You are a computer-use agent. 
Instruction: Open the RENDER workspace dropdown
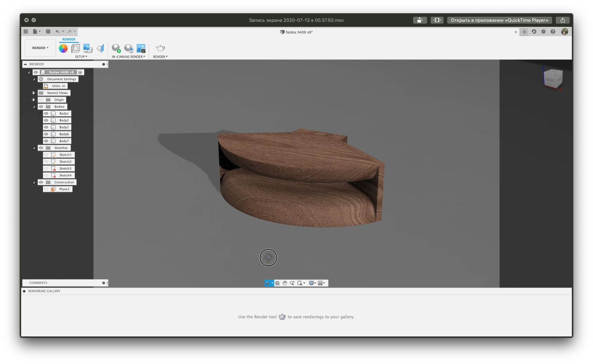tap(40, 48)
